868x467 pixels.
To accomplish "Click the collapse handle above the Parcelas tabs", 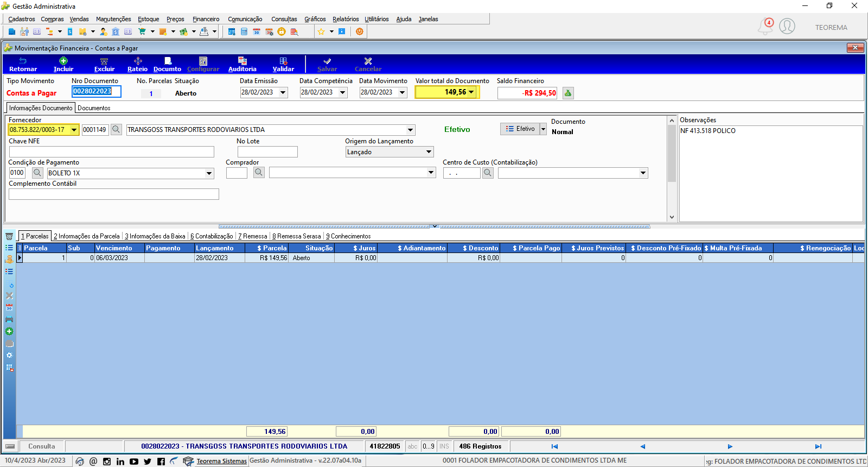I will [x=434, y=226].
